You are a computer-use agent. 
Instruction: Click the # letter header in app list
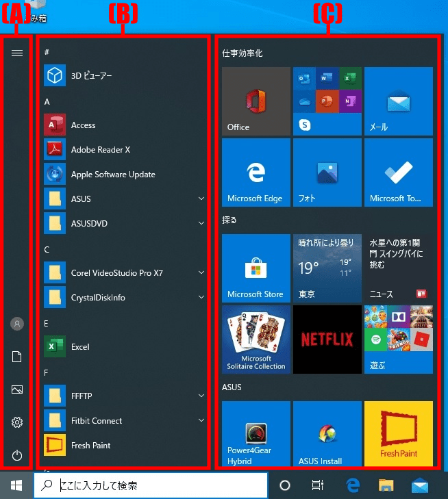47,52
